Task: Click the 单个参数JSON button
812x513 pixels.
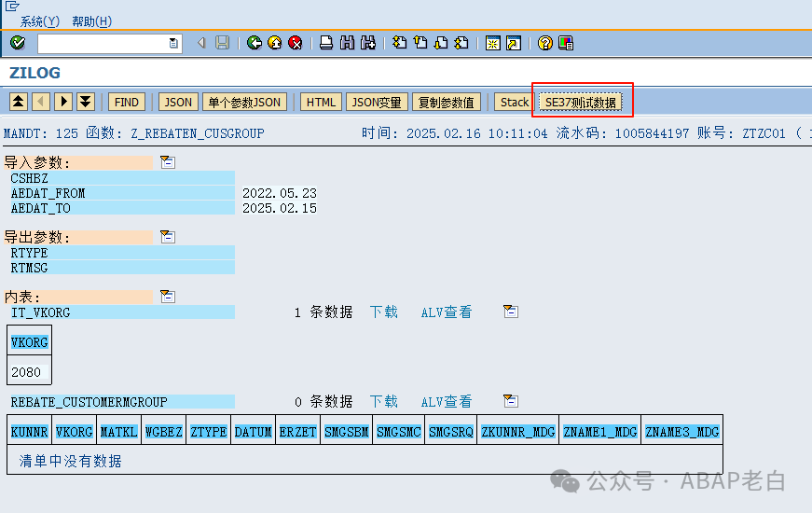Action: tap(244, 102)
